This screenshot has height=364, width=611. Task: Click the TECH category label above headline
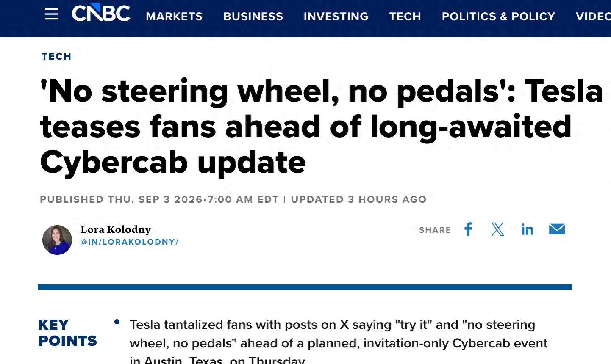[x=56, y=56]
